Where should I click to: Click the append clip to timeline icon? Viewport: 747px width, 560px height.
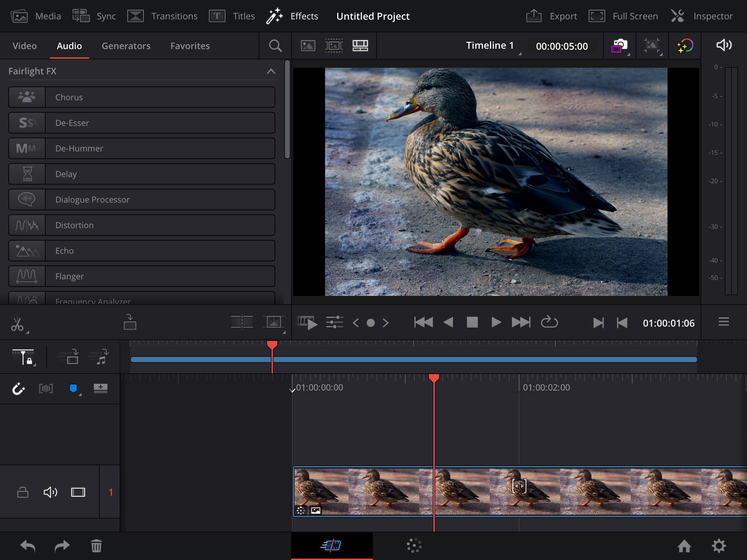coord(130,322)
